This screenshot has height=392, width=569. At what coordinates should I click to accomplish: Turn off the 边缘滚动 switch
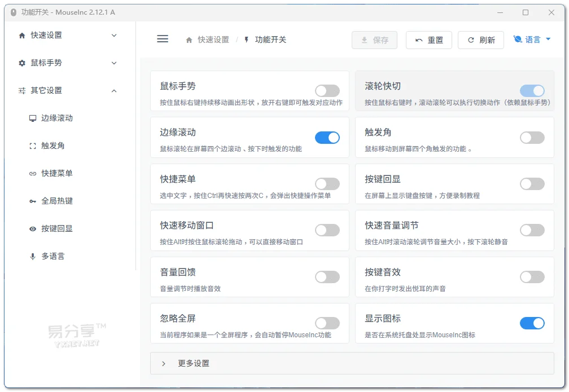point(327,138)
